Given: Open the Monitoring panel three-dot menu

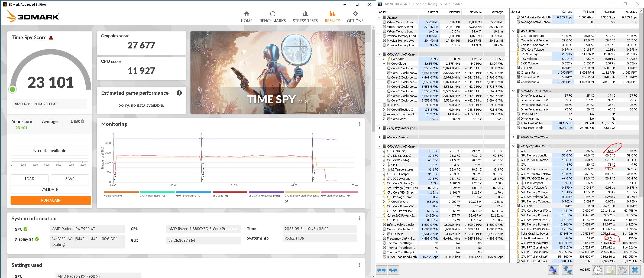Looking at the screenshot, I should [x=359, y=124].
